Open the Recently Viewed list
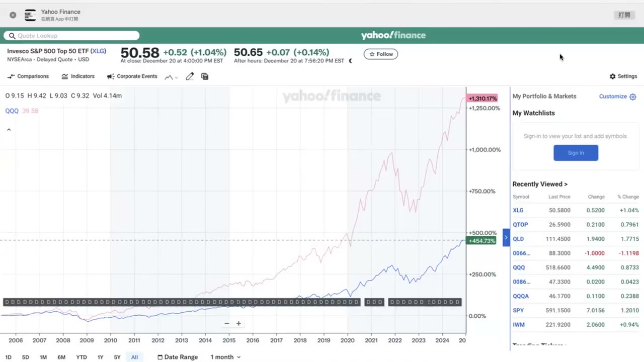The image size is (644, 362). click(x=540, y=184)
